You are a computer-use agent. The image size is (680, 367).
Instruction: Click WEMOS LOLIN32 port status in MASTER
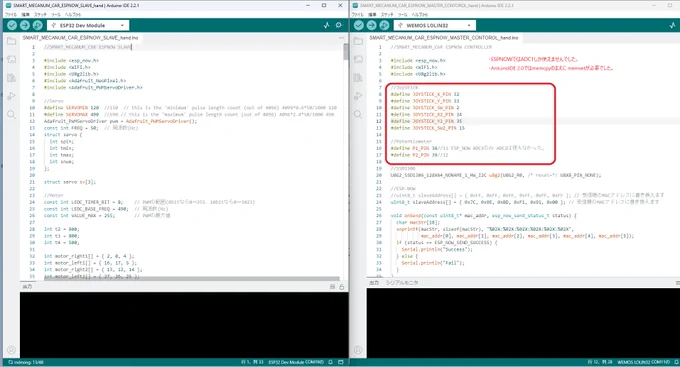pos(644,362)
